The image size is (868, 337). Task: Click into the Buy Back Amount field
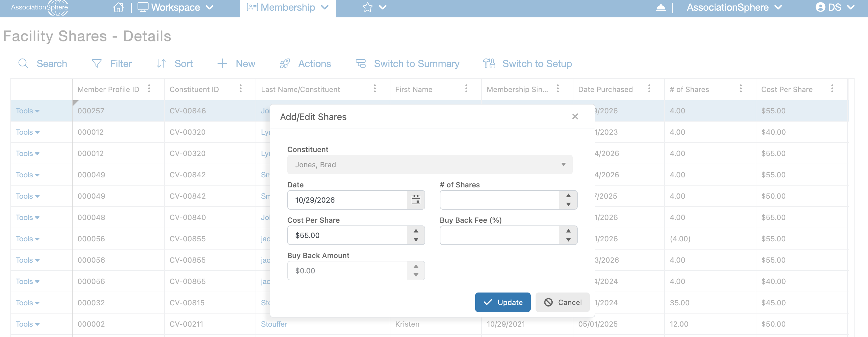347,271
